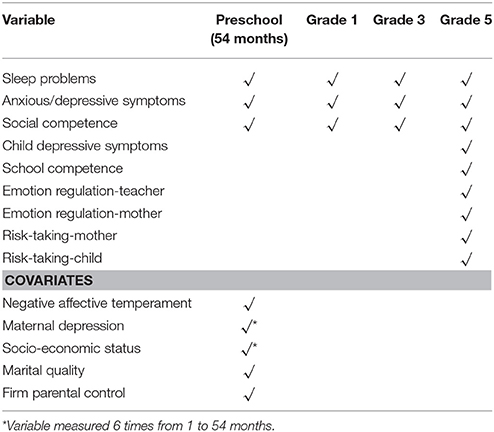Viewport: 494px width, 432px height.
Task: Select the Grade 5 column header
Action: (x=466, y=20)
